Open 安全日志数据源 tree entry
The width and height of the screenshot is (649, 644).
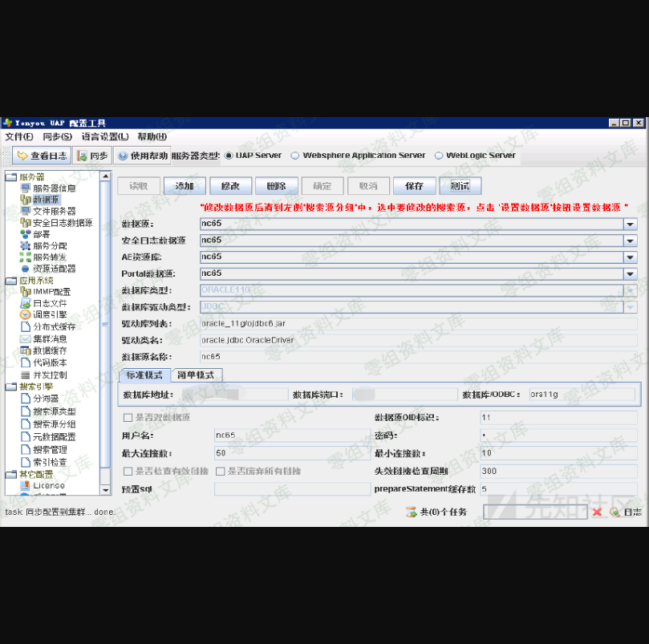61,223
